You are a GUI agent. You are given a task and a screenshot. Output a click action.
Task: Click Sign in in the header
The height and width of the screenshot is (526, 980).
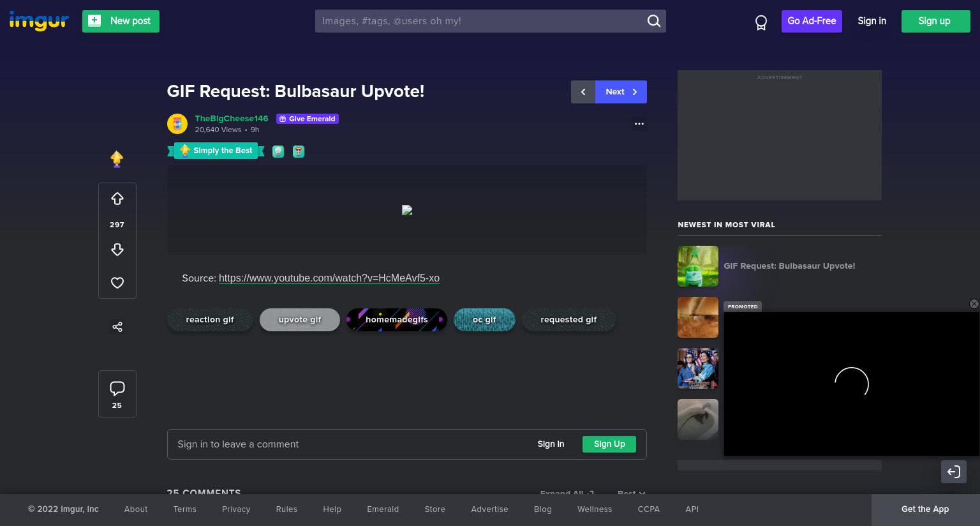click(872, 21)
